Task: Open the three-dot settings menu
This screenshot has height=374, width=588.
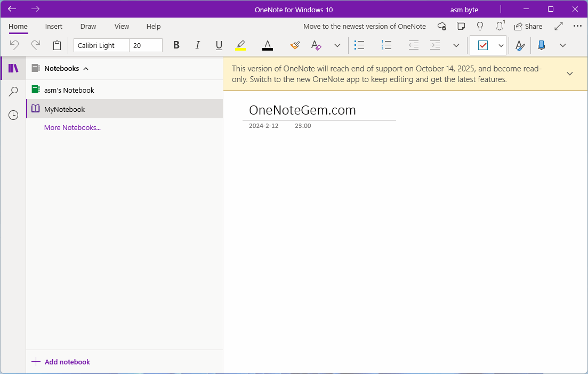Action: 577,26
